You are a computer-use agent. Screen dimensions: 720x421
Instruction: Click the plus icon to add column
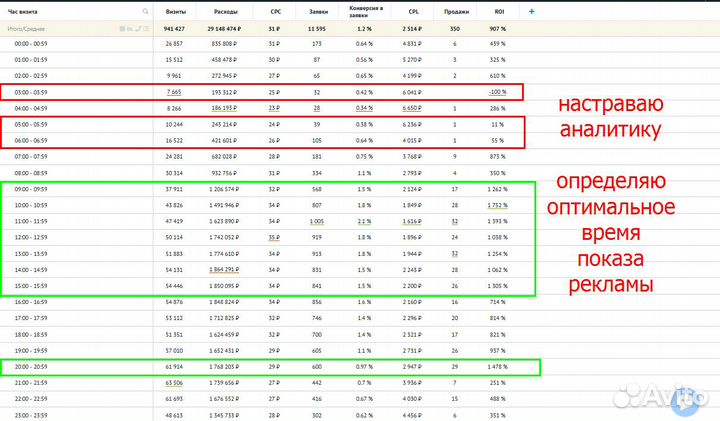pyautogui.click(x=531, y=11)
